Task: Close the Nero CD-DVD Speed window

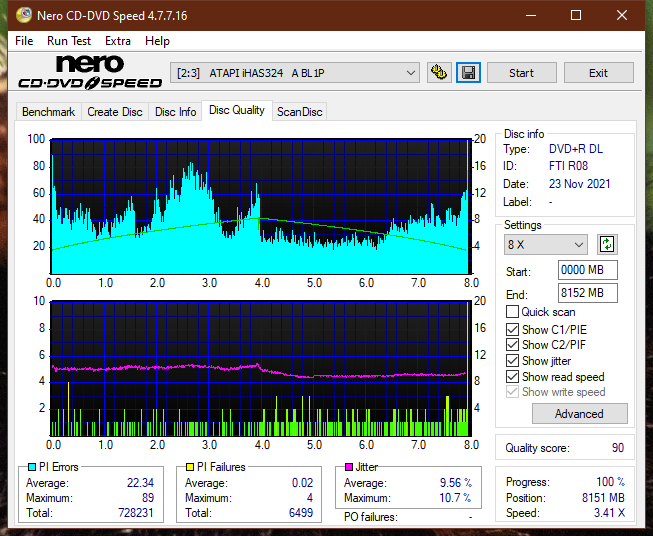Action: click(622, 15)
